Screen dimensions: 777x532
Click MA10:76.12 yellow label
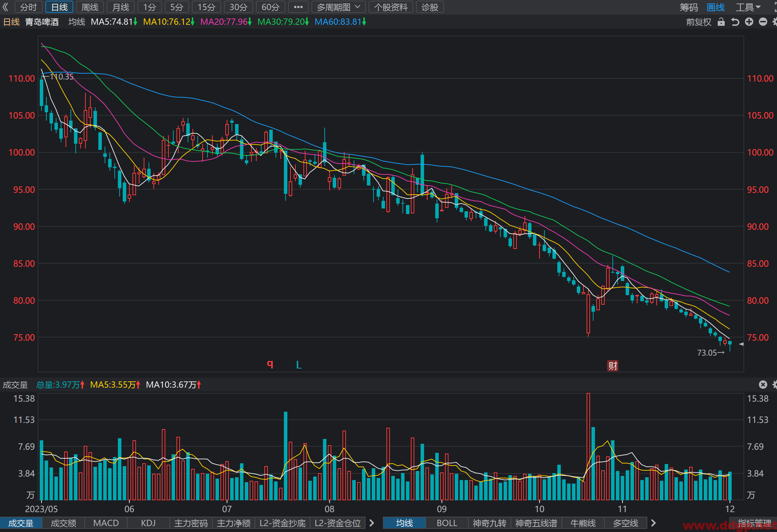[169, 22]
